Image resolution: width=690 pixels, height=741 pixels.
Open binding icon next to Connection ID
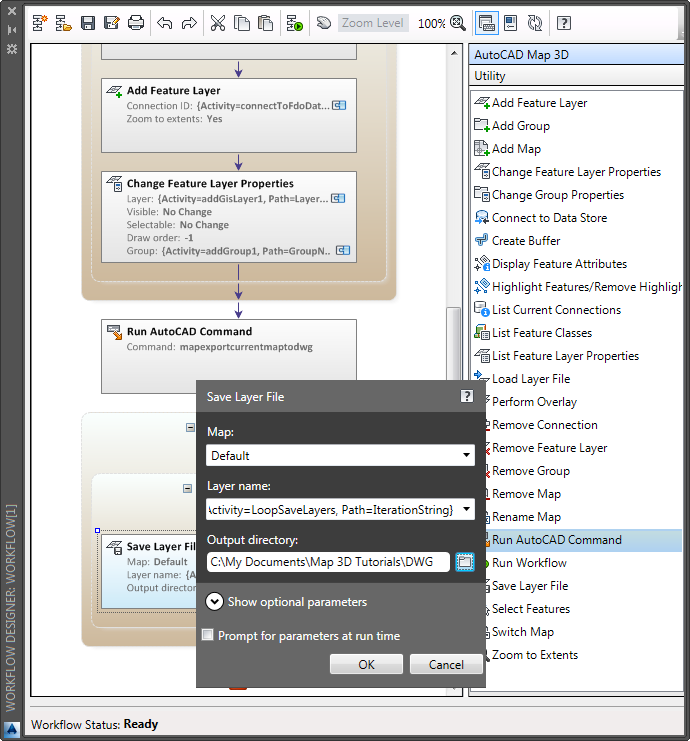coord(339,105)
